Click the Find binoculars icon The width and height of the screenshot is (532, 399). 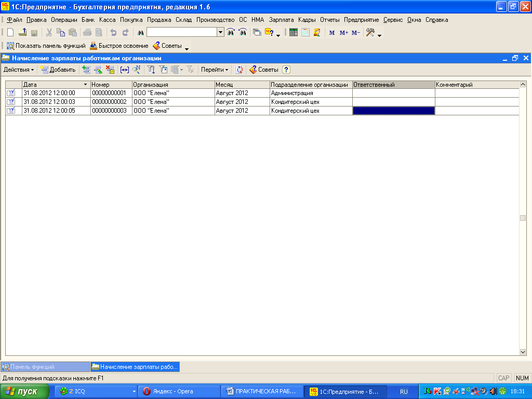pos(140,33)
